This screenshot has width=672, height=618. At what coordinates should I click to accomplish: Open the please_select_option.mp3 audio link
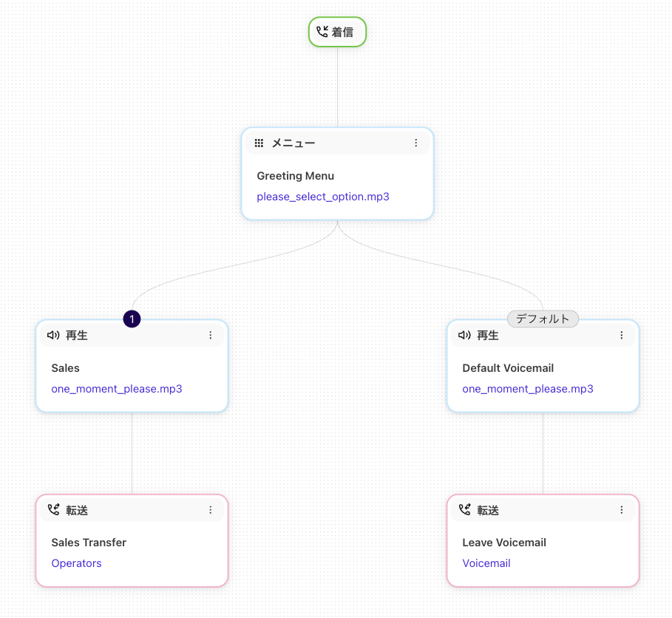pos(323,197)
